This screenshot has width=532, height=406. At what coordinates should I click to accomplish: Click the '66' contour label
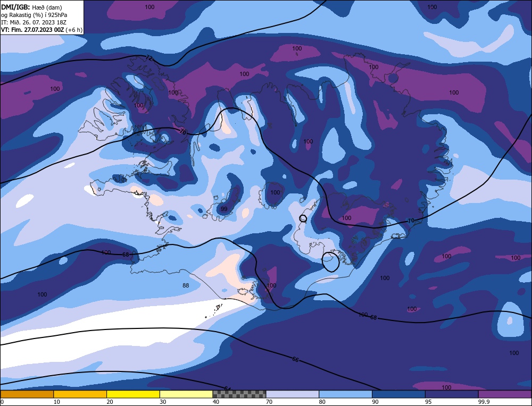295,359
